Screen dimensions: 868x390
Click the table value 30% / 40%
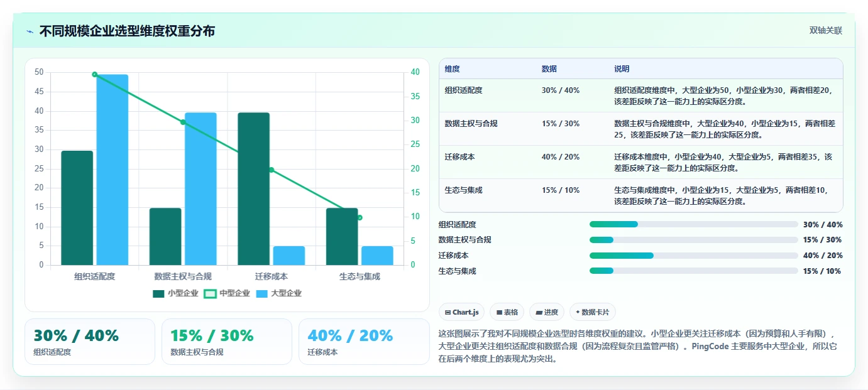[561, 90]
